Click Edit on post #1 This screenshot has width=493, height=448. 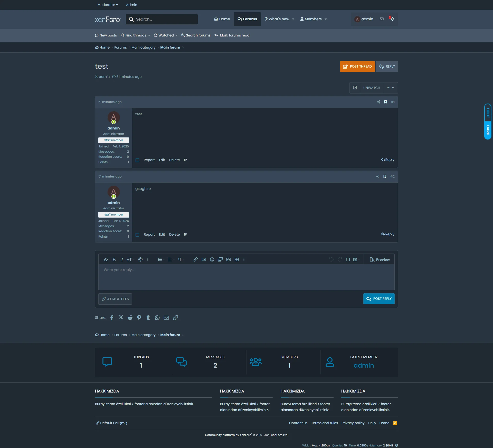(162, 160)
